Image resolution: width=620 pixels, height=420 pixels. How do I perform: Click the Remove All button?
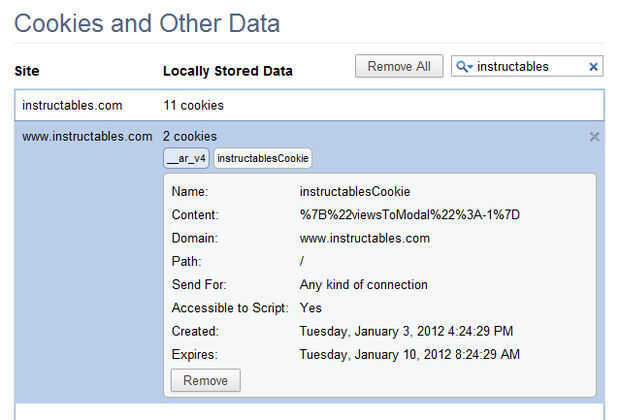(399, 67)
